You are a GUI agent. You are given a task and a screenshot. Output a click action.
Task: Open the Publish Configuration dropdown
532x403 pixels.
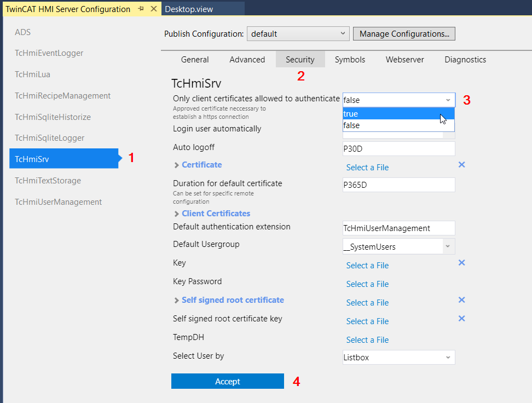click(298, 34)
